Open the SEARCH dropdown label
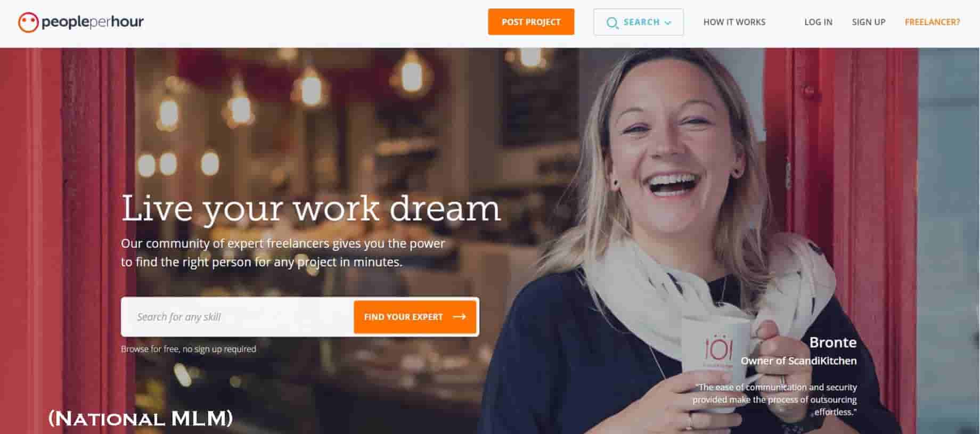Screen dimensions: 980x434 coord(641,22)
